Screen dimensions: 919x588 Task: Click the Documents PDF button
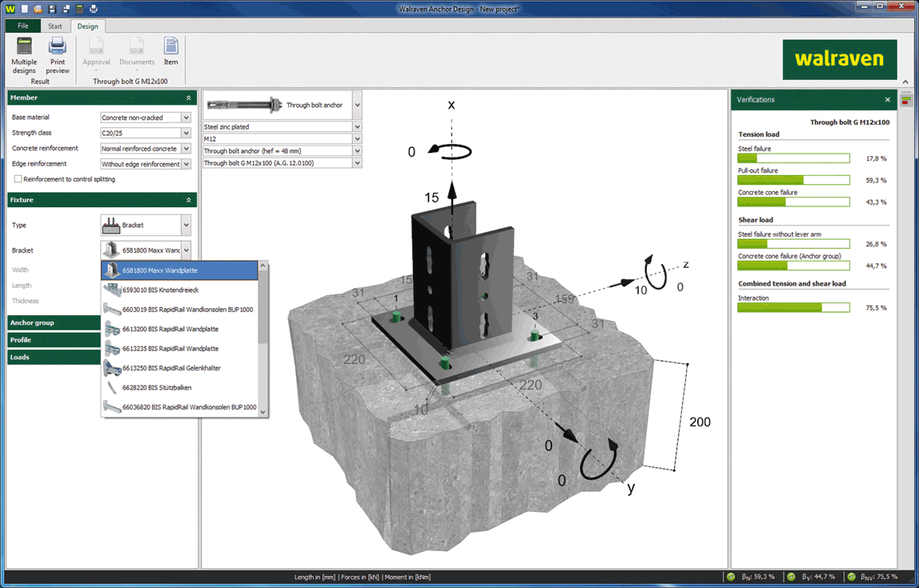click(137, 56)
